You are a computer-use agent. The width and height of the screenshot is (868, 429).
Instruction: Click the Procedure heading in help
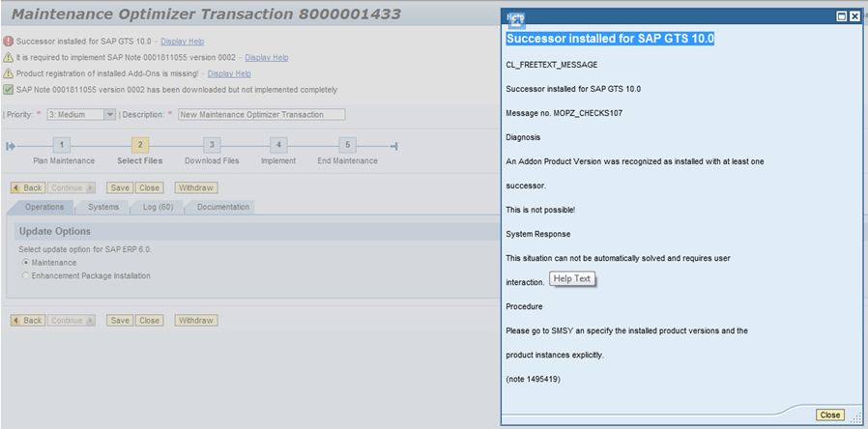click(x=524, y=306)
